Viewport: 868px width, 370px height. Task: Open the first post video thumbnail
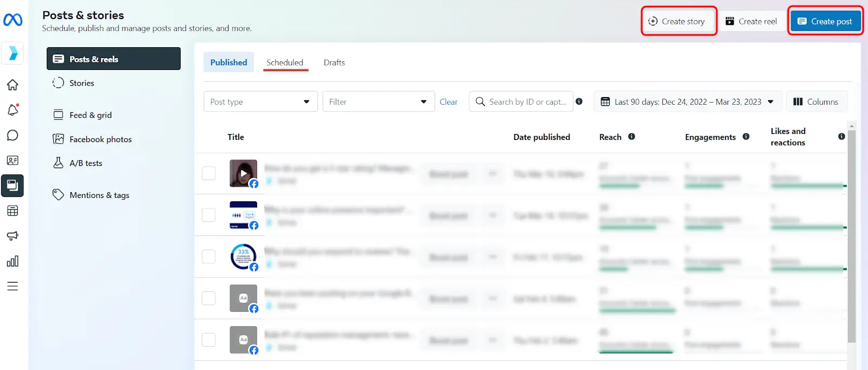(243, 174)
